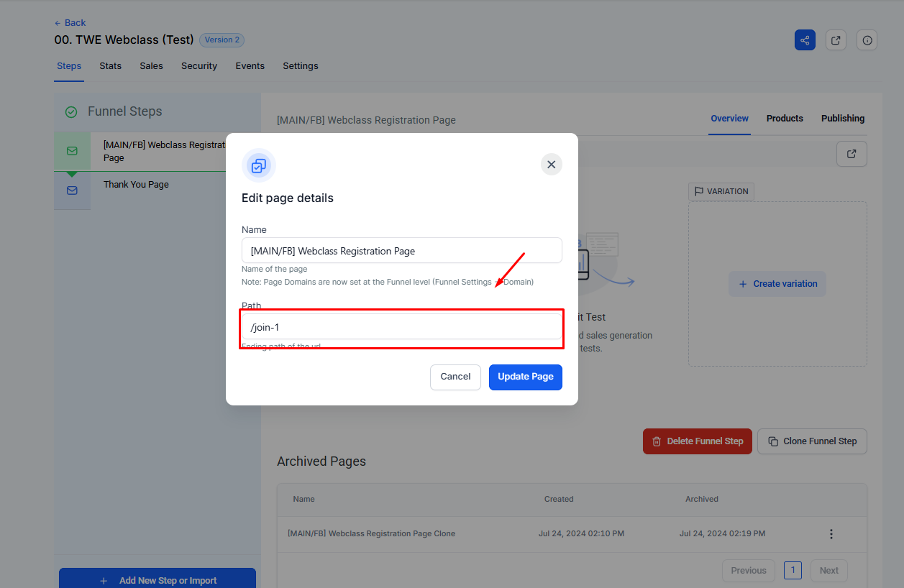
Task: Click envelope icon of Thank You Page
Action: click(x=72, y=190)
